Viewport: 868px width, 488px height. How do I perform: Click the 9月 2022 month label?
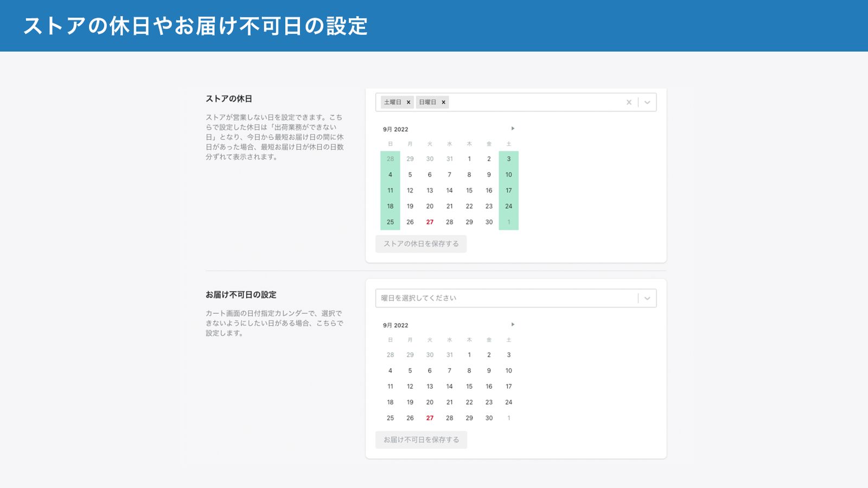[x=395, y=129]
